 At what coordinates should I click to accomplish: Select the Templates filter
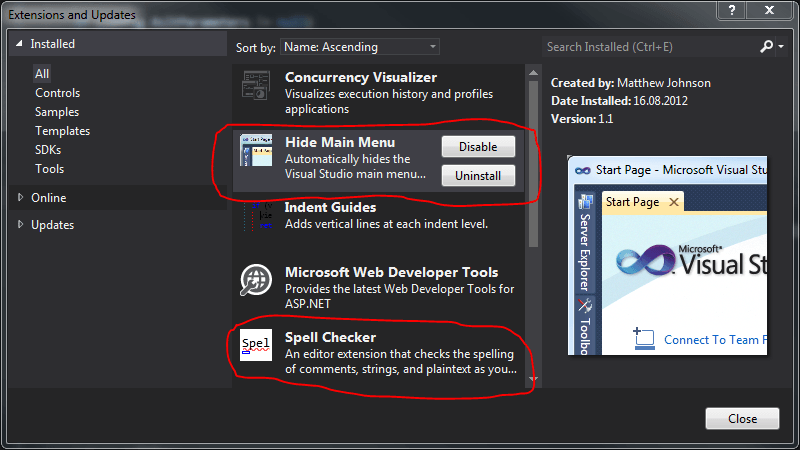(x=62, y=131)
